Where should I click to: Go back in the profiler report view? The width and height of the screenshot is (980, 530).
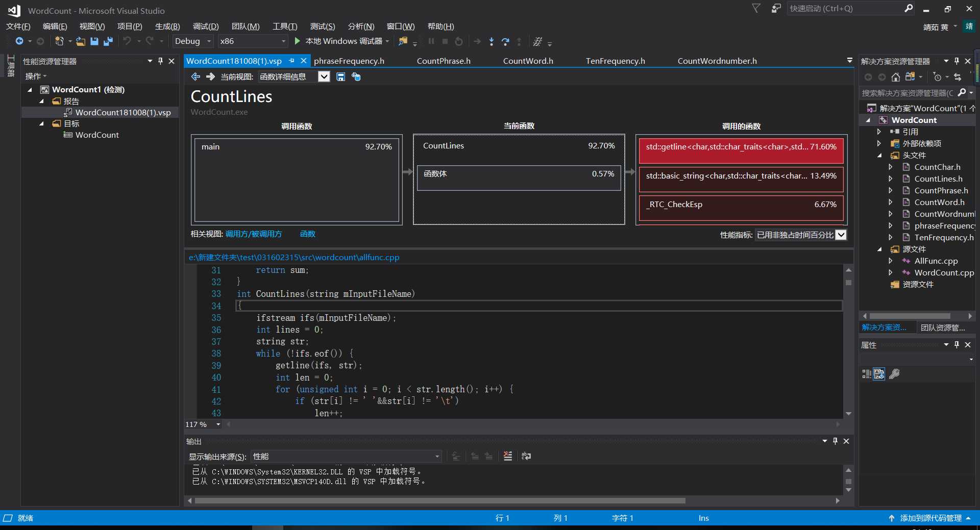tap(195, 77)
